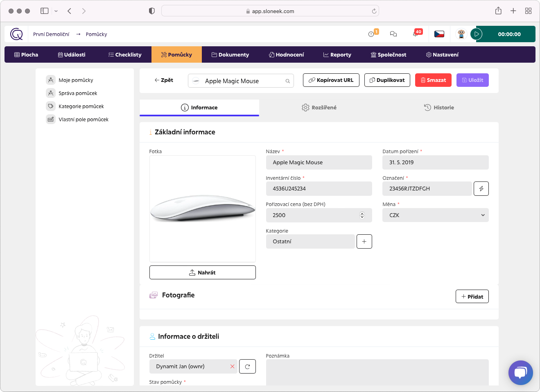This screenshot has height=392, width=540.
Task: Click search magnifier in asset selector
Action: coord(288,81)
